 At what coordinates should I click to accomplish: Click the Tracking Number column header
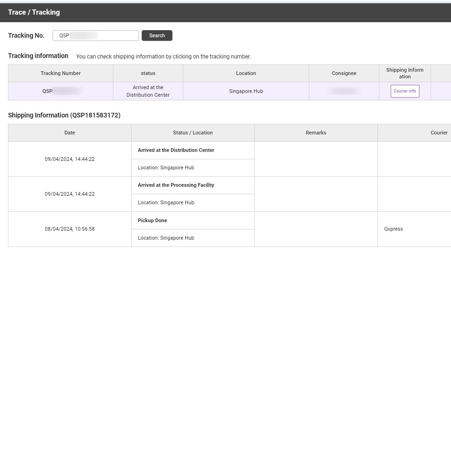60,73
